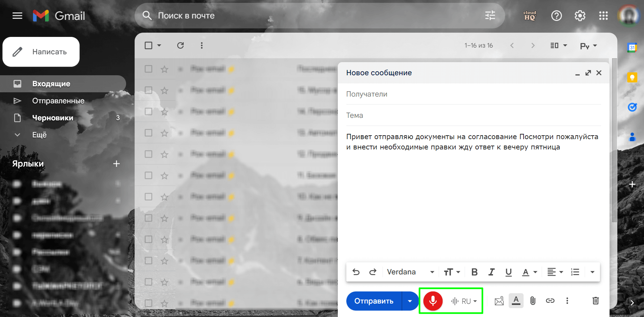Open the cloudHQ extension icon

(x=530, y=16)
